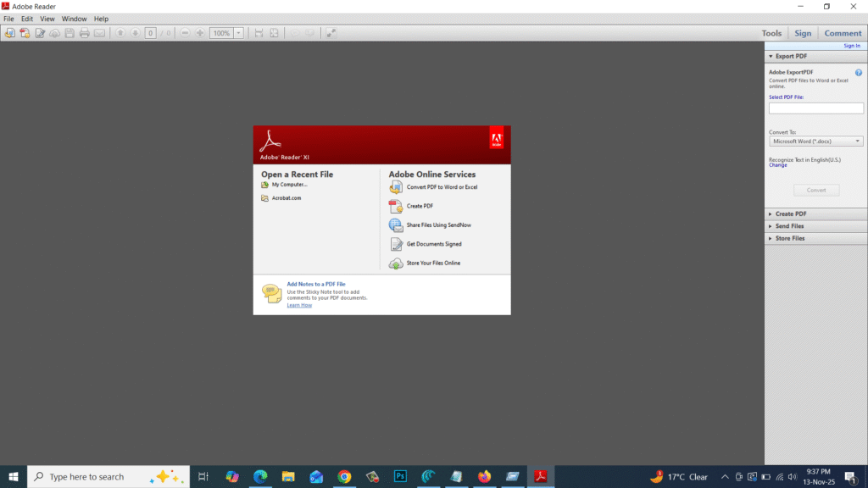Open Photoshop from the Windows taskbar
This screenshot has width=868, height=488.
coord(400,477)
